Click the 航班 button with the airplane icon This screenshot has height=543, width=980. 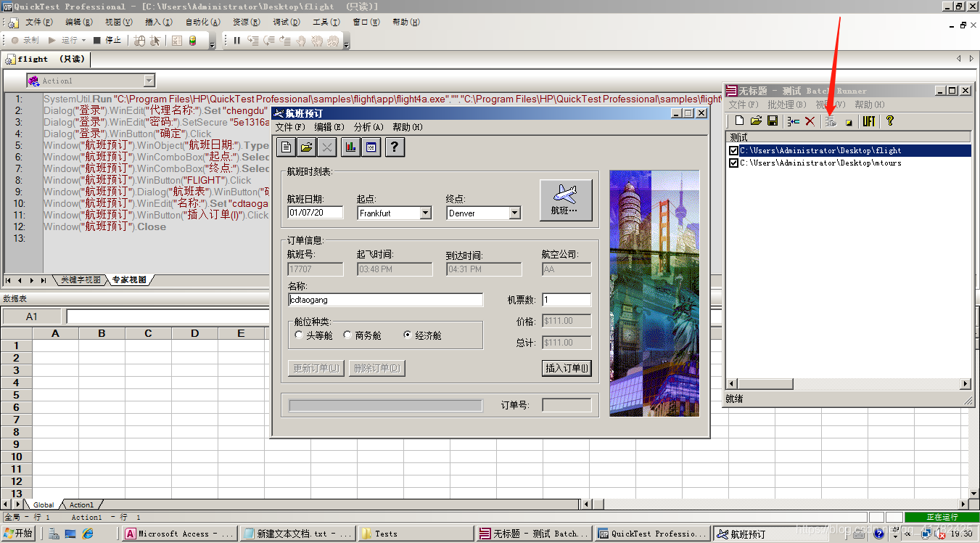click(x=566, y=200)
